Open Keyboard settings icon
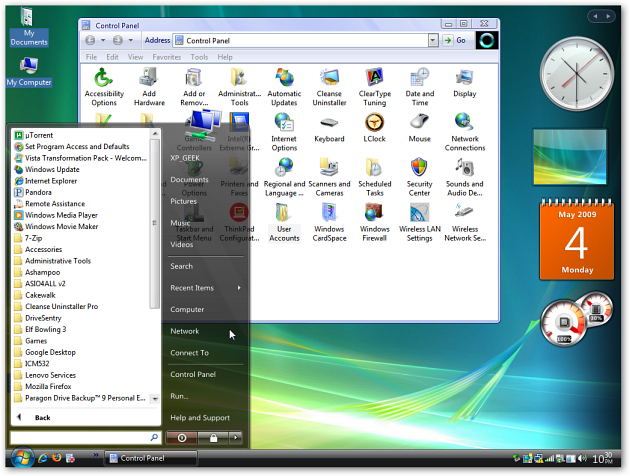Image resolution: width=630 pixels, height=476 pixels. (x=329, y=129)
